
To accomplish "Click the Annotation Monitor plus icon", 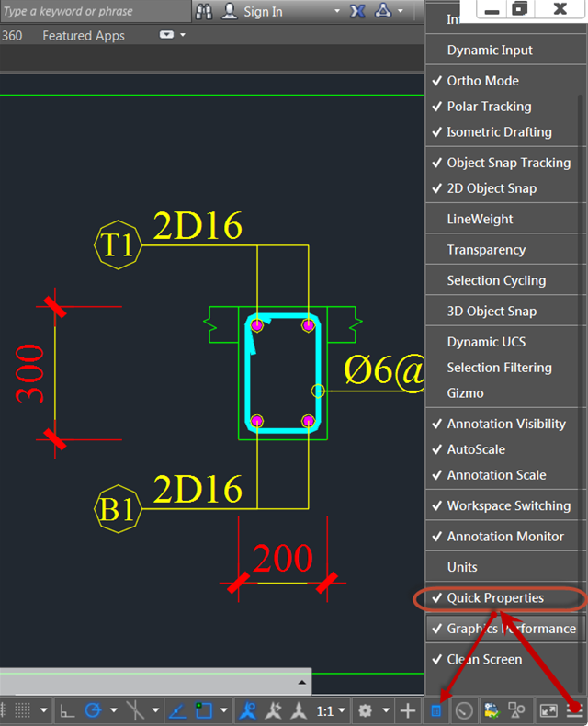I will [407, 710].
